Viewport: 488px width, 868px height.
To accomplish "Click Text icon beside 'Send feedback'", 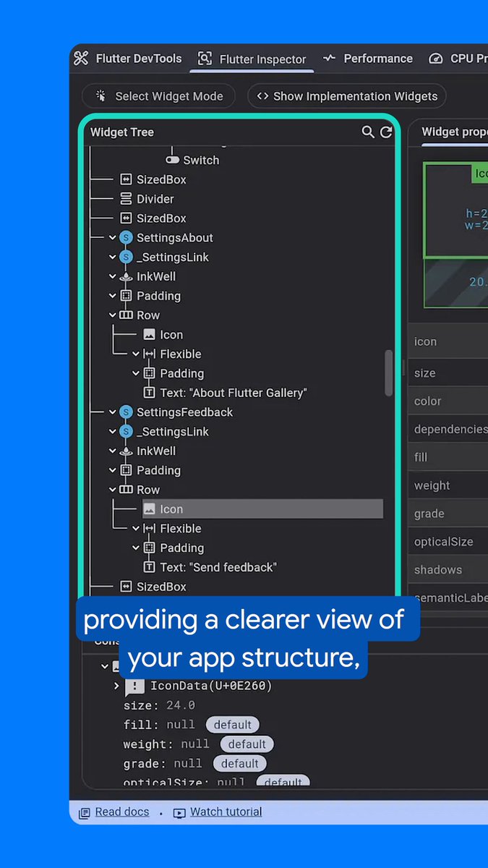I will 149,567.
